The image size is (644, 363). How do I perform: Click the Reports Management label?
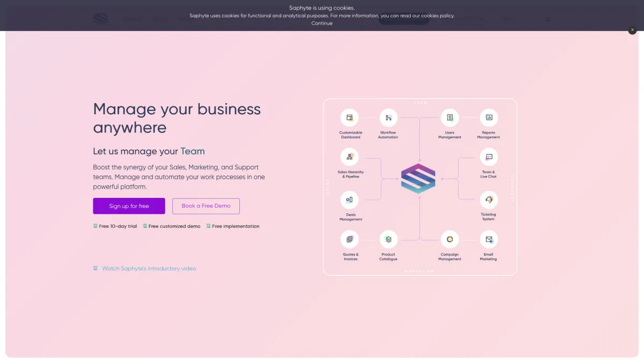488,135
